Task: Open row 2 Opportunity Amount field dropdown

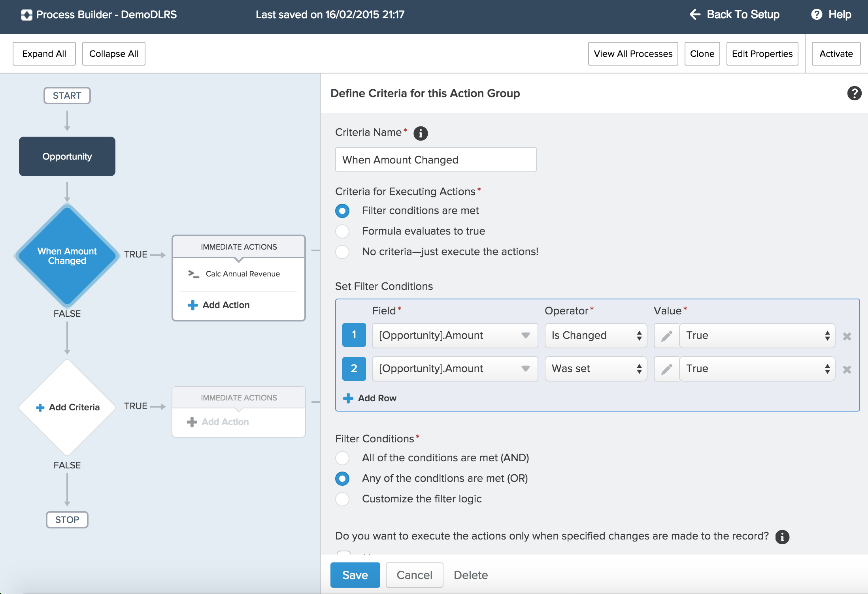Action: tap(455, 369)
